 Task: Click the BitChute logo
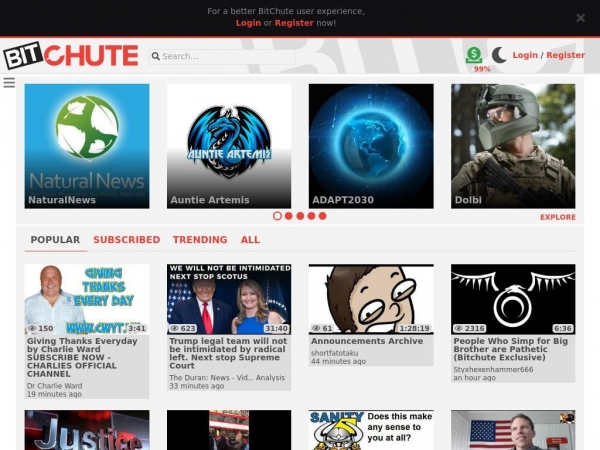(70, 56)
